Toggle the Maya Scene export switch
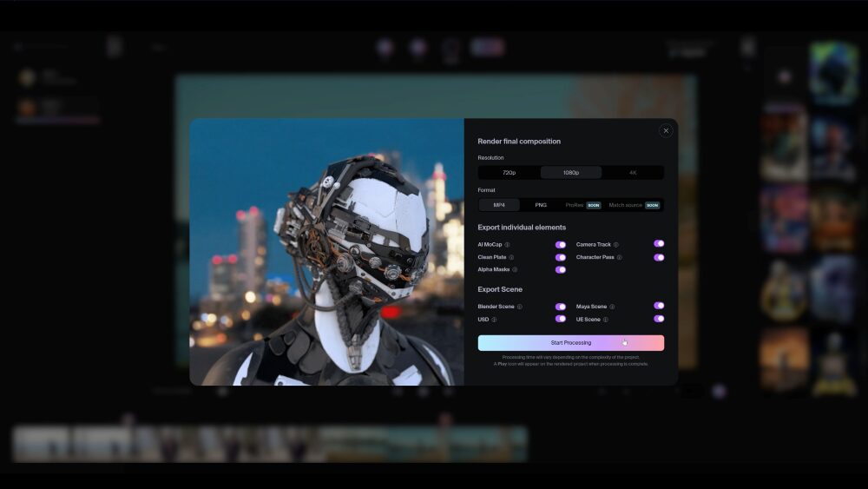 coord(659,306)
